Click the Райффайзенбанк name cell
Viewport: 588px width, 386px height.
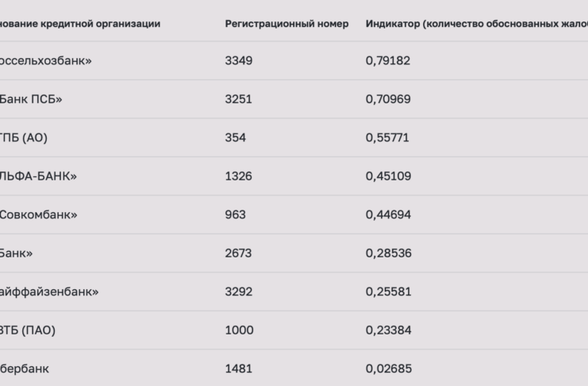click(x=48, y=291)
